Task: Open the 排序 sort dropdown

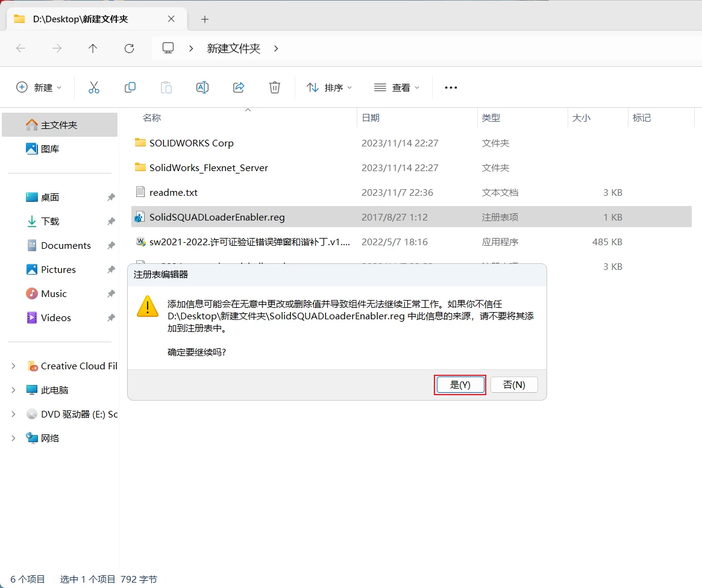Action: click(329, 87)
